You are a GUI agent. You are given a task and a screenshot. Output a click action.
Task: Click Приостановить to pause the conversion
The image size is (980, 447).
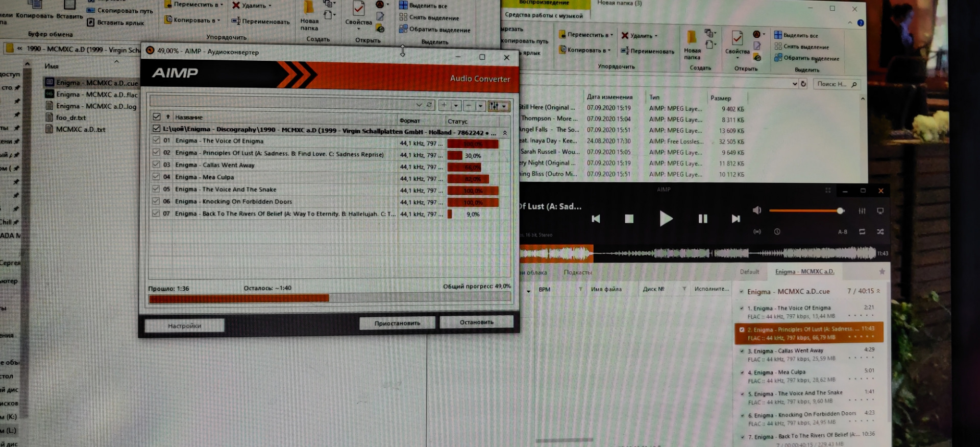pyautogui.click(x=397, y=323)
